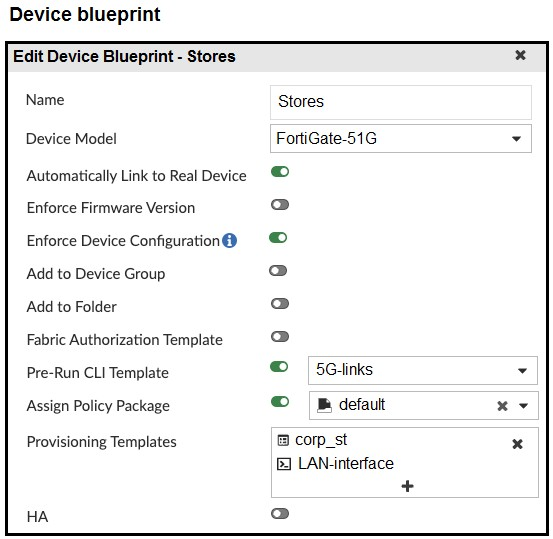Expand the 5G-links CLI template dropdown
The width and height of the screenshot is (553, 539).
[423, 370]
